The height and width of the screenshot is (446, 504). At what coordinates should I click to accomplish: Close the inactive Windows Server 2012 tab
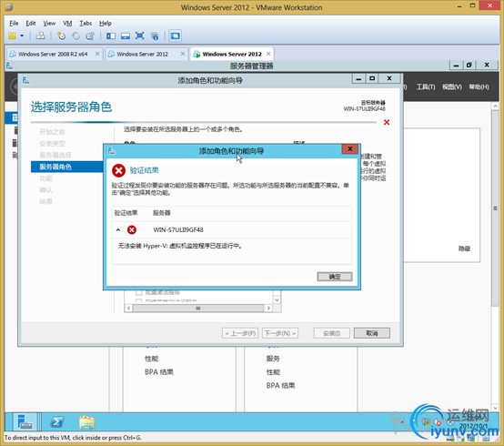183,54
